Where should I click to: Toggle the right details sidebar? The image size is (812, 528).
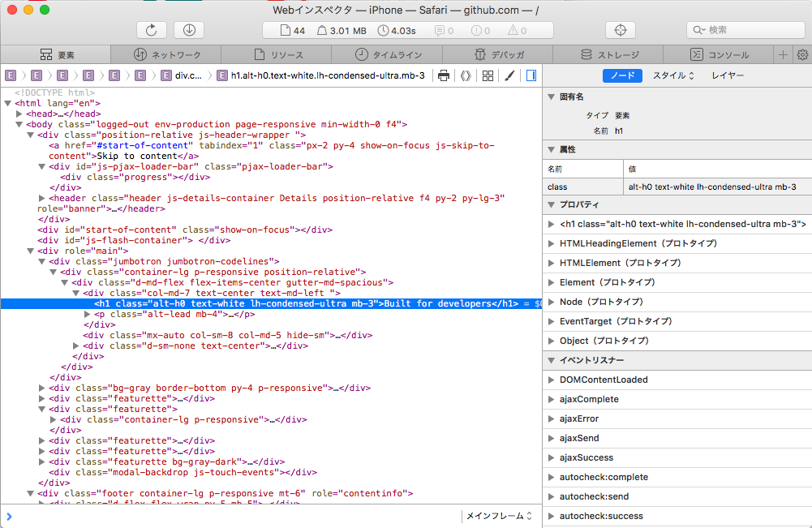point(531,75)
